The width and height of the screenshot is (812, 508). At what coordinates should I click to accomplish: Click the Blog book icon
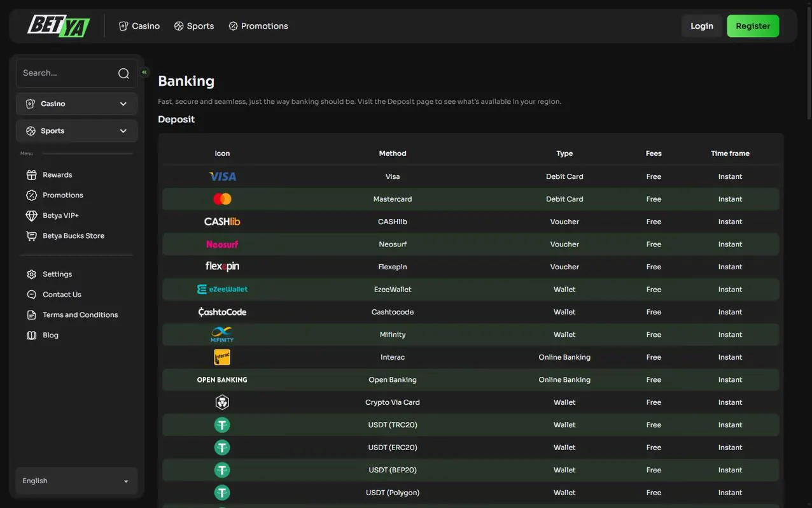31,335
